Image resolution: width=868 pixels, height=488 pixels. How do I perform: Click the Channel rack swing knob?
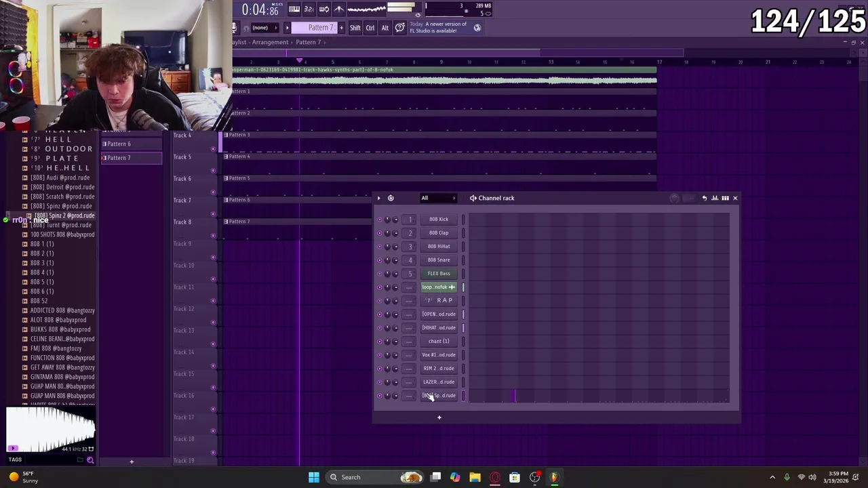(x=674, y=198)
